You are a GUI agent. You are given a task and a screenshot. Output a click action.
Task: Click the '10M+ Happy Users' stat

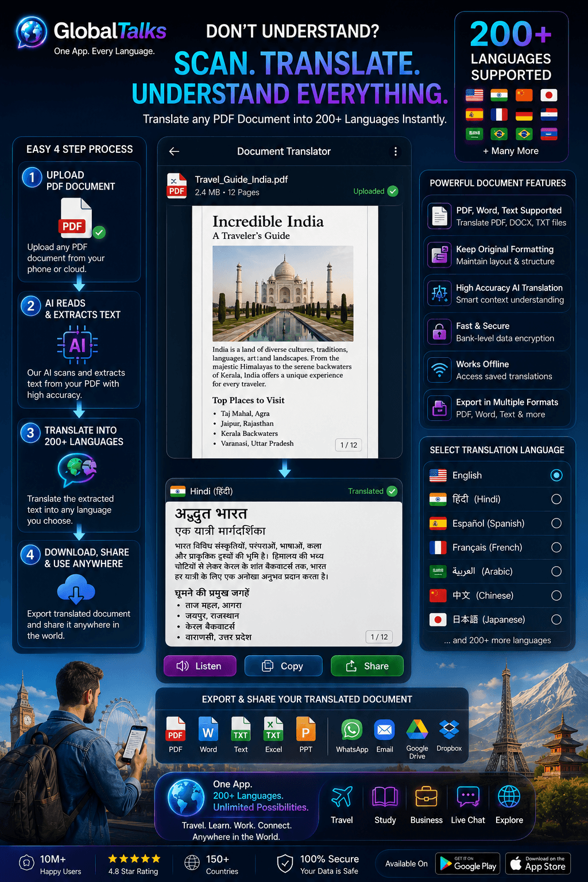(x=51, y=864)
